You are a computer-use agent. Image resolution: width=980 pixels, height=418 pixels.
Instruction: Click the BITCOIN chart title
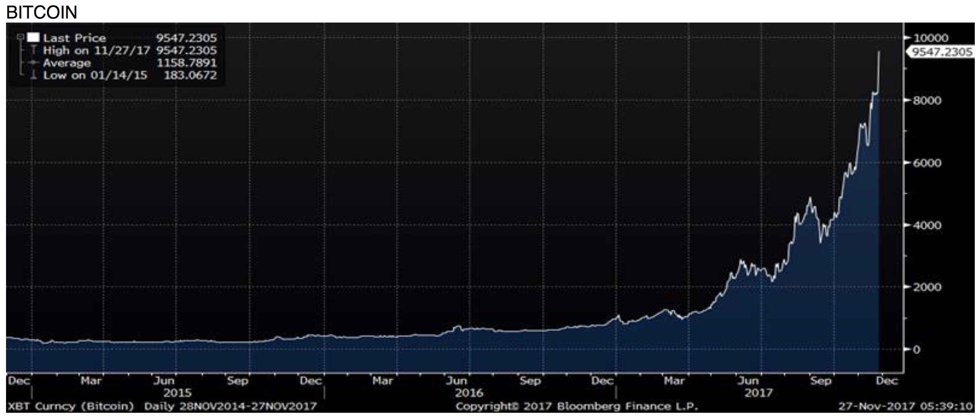coord(42,12)
